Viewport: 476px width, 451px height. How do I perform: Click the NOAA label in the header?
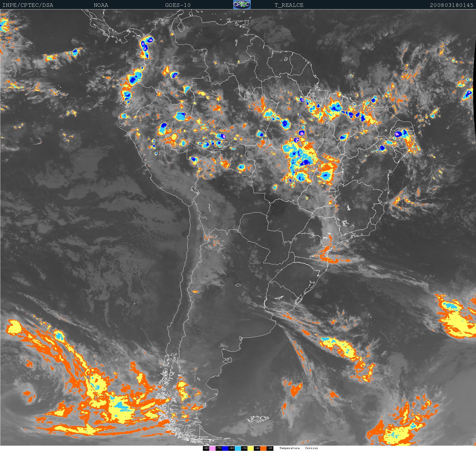[101, 5]
